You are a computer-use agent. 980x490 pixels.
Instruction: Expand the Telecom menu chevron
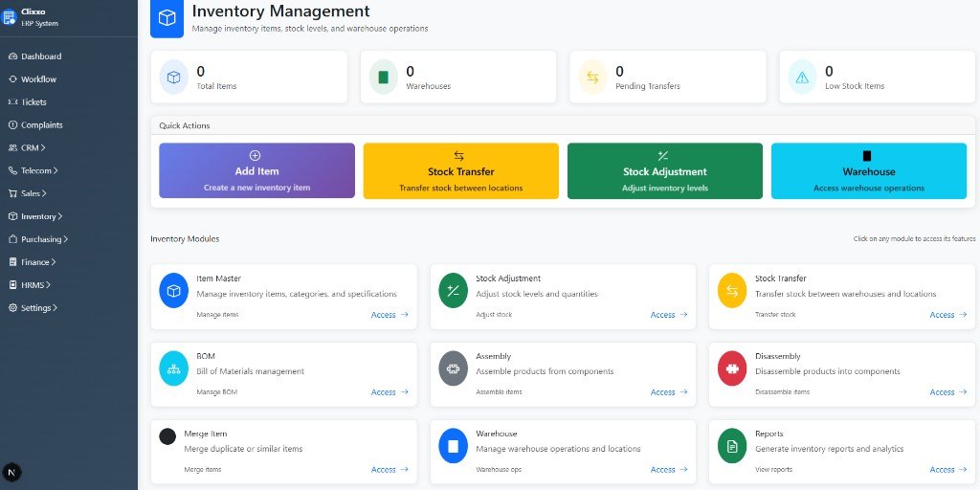pos(56,170)
